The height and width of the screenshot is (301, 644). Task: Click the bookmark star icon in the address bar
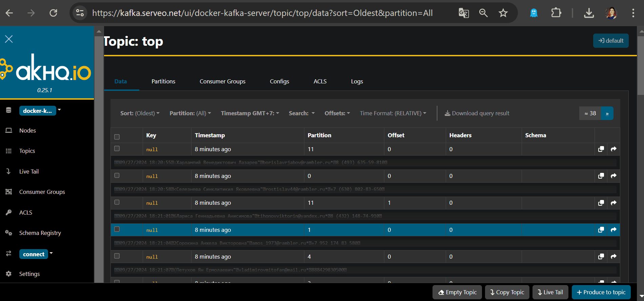click(503, 13)
